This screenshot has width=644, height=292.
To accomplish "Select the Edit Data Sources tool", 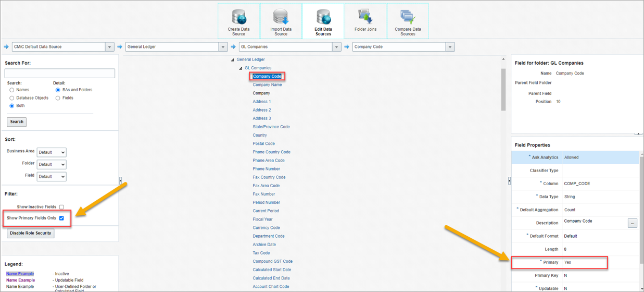I will (323, 21).
